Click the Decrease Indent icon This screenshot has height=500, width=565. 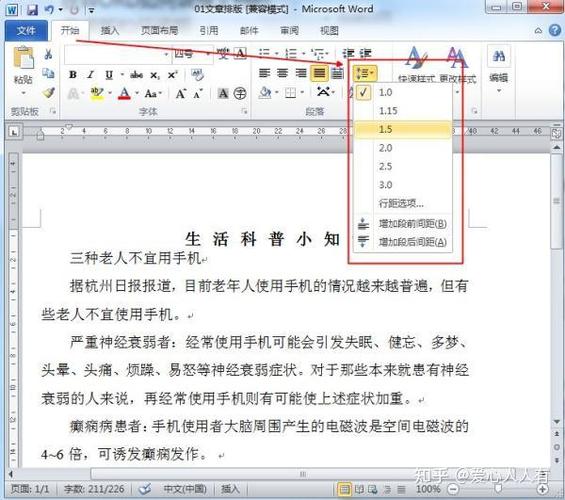tap(348, 53)
